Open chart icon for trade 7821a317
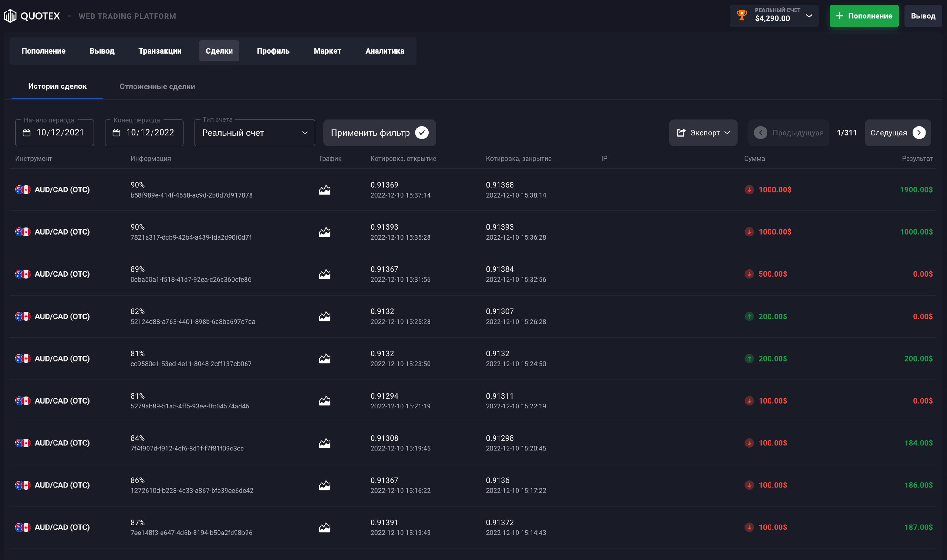This screenshot has width=947, height=560. 325,232
